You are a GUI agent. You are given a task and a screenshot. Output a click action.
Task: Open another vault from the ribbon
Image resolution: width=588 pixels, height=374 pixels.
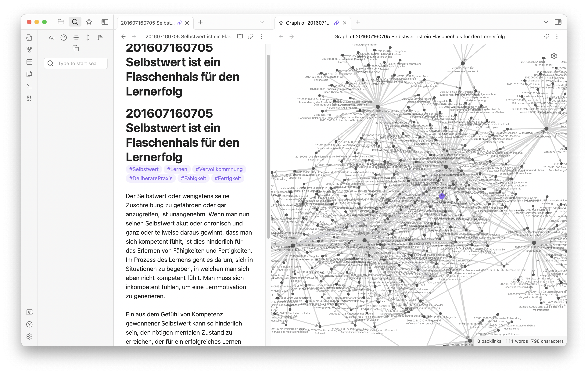(x=29, y=312)
